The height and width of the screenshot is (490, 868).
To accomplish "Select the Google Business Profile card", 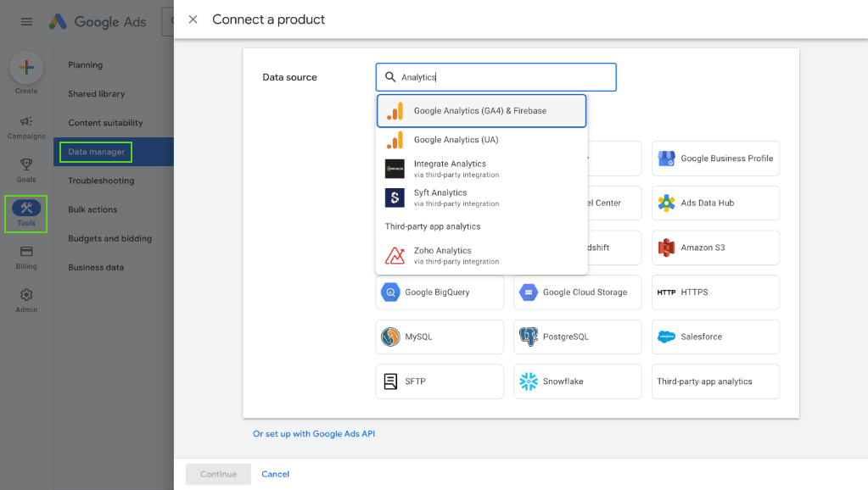I will point(715,159).
